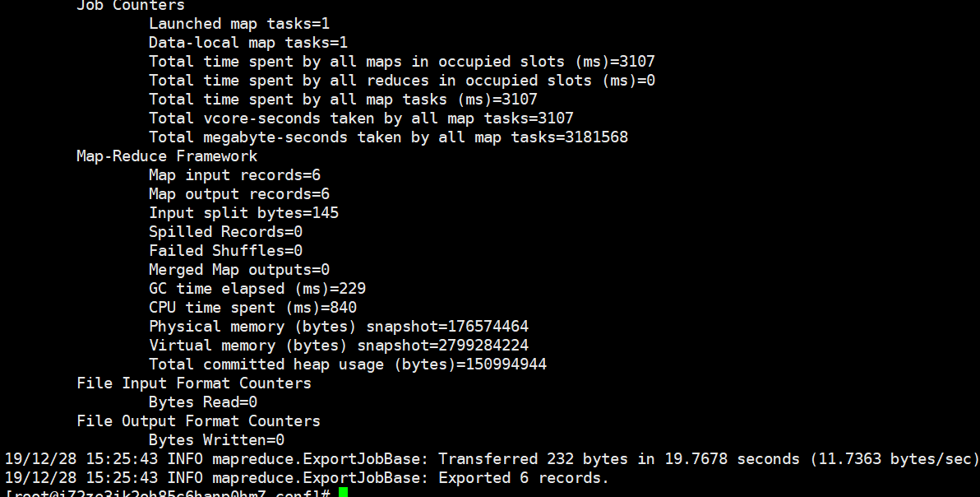Click 'CPU time spent (ms)=840' line
980x497 pixels.
tap(252, 308)
